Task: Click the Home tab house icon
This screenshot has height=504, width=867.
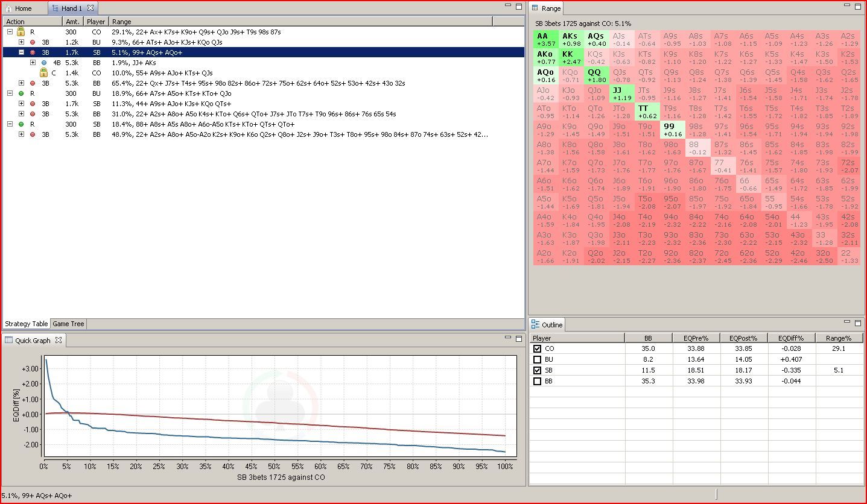Action: pos(8,8)
